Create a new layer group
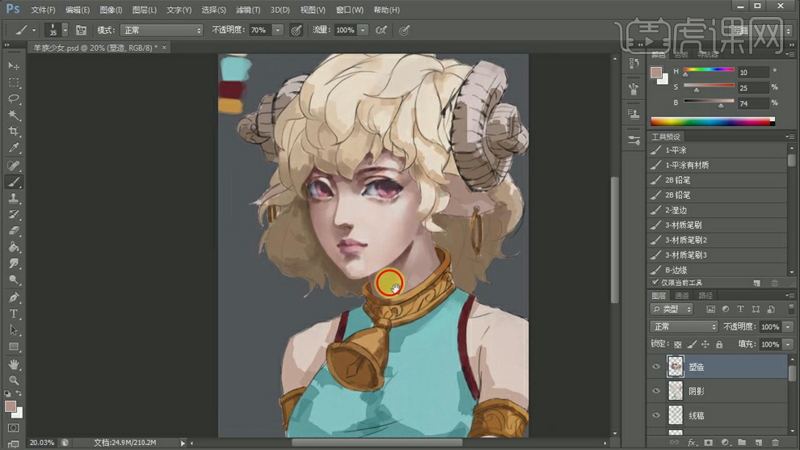 point(741,442)
